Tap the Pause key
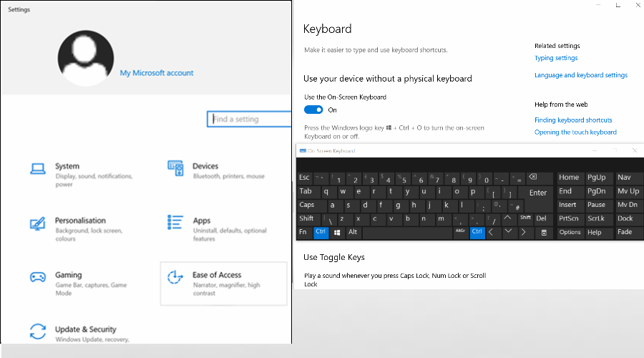Viewport: 644px width, 358px height. 599,205
